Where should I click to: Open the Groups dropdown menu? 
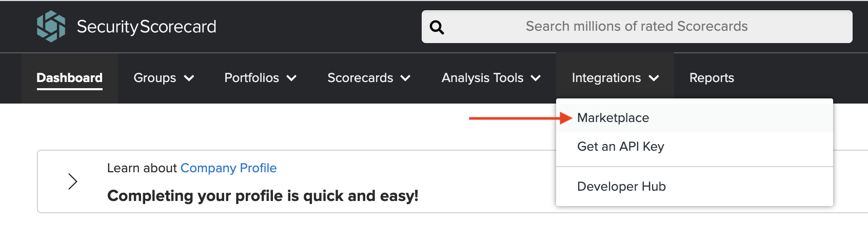164,78
